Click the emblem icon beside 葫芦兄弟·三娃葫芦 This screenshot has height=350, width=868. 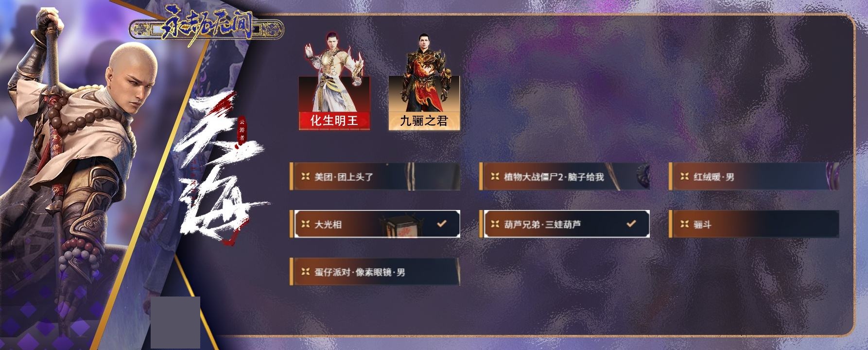495,224
